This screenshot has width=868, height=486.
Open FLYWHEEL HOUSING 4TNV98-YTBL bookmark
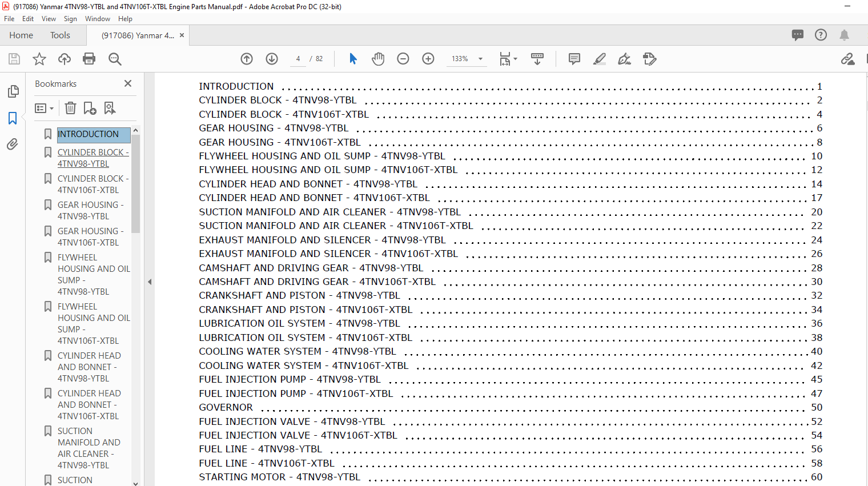coord(94,275)
